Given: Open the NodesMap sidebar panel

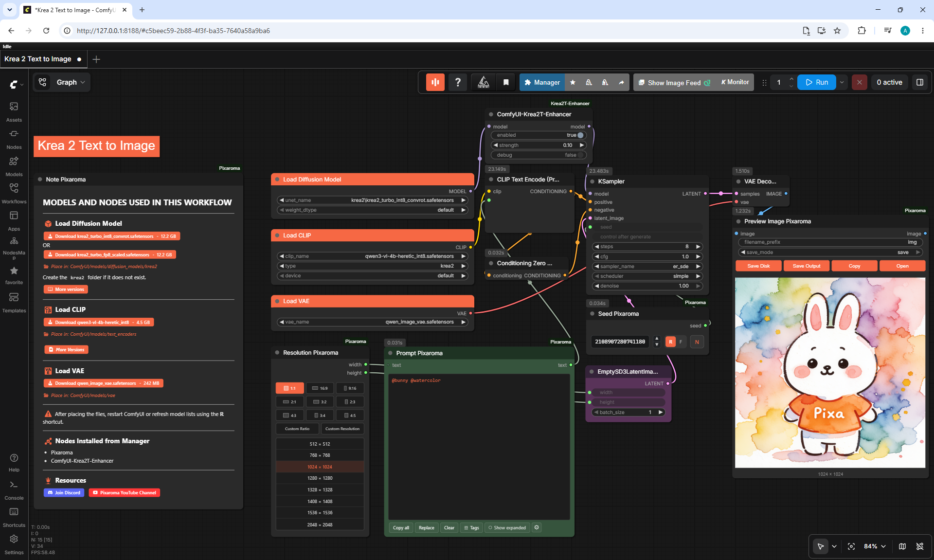Looking at the screenshot, I should click(x=14, y=248).
